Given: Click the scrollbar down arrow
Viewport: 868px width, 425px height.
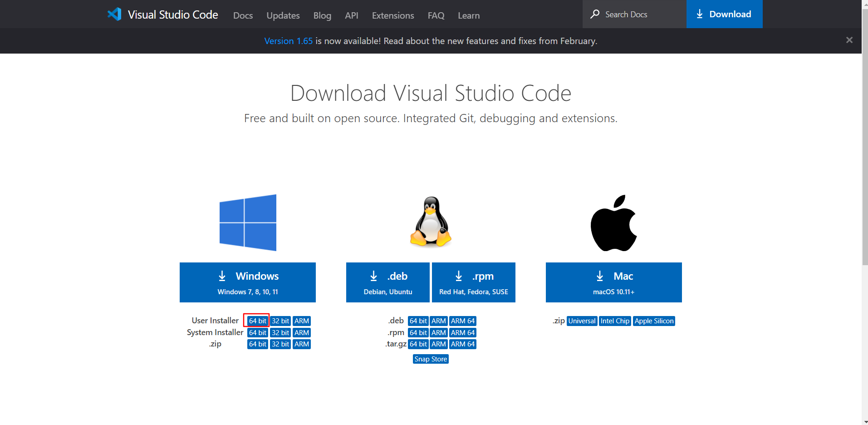Looking at the screenshot, I should [x=865, y=422].
